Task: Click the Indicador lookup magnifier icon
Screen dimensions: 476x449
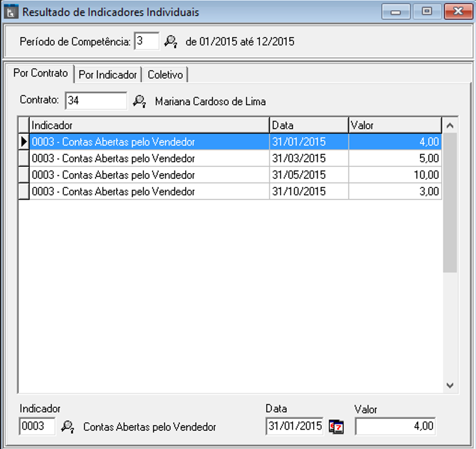Action: point(68,426)
